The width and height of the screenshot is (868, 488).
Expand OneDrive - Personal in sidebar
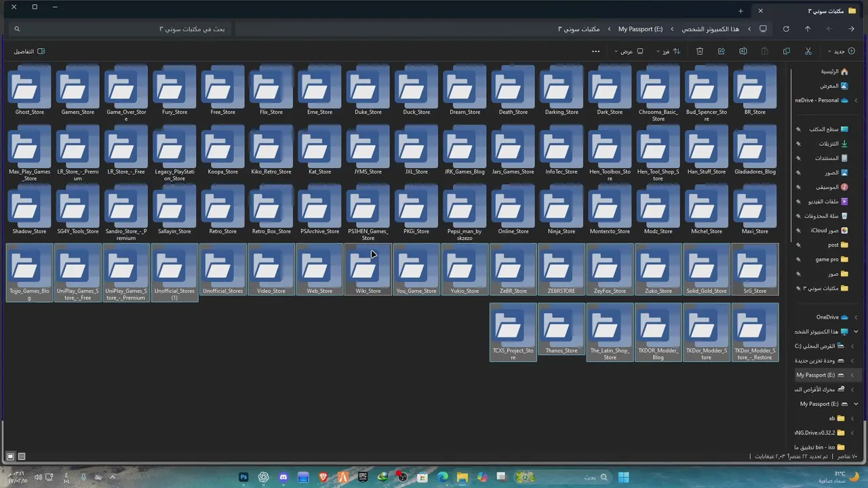click(856, 100)
